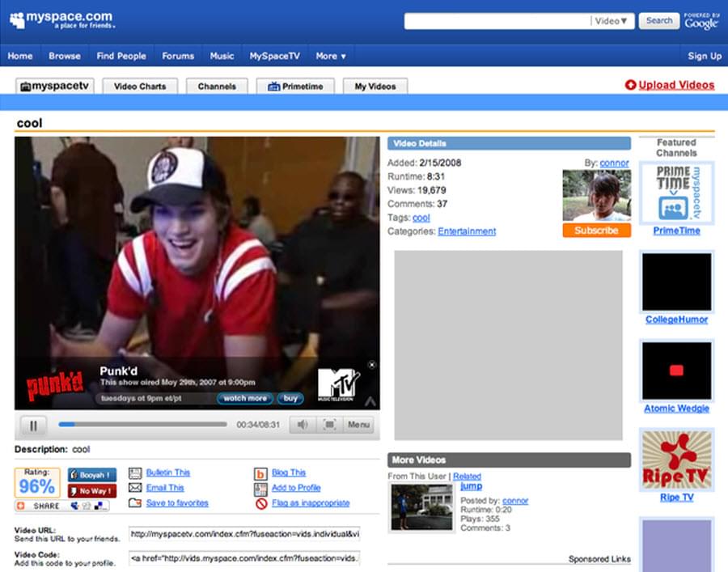This screenshot has height=572, width=728.
Task: Mute the video with the speaker icon
Action: 302,425
